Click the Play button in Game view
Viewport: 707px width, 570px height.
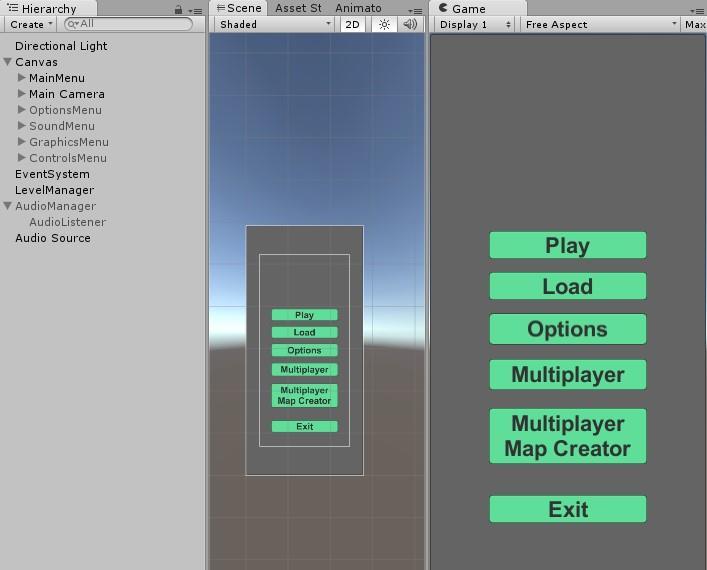click(568, 245)
